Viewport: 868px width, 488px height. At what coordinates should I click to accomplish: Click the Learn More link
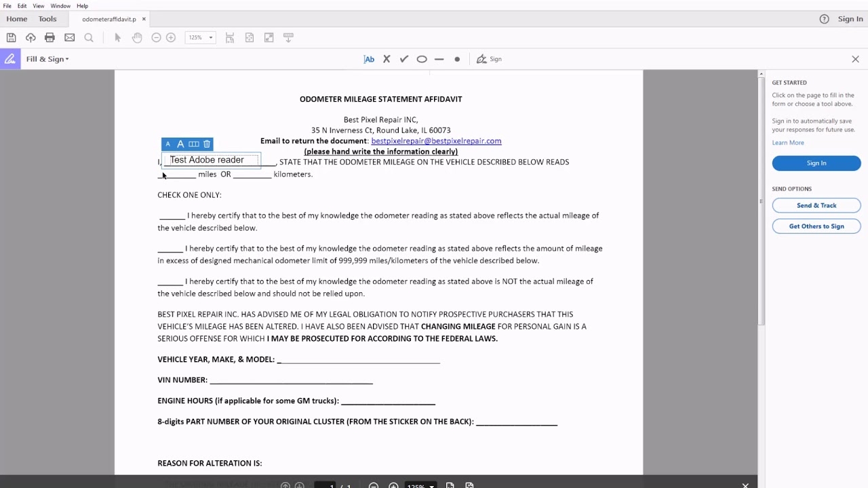pyautogui.click(x=788, y=142)
